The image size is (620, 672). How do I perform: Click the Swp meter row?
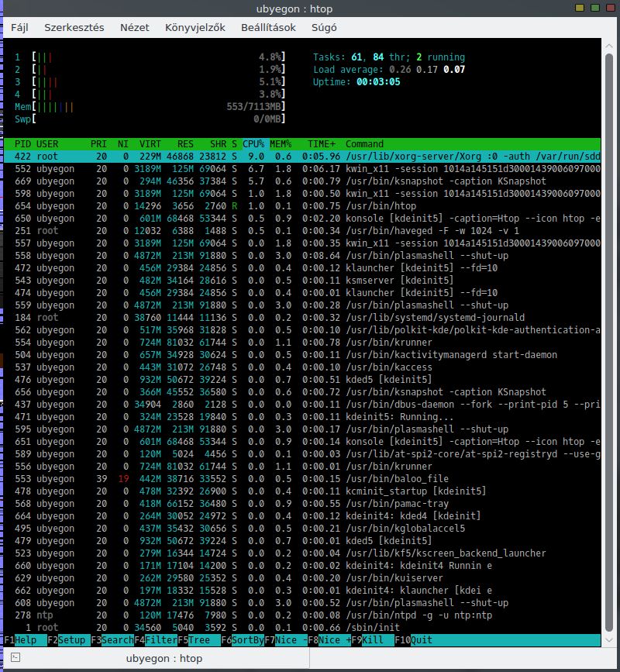pos(150,119)
